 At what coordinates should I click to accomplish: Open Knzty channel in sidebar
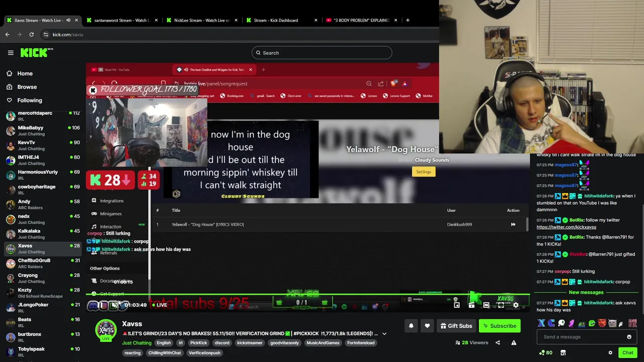[43, 293]
